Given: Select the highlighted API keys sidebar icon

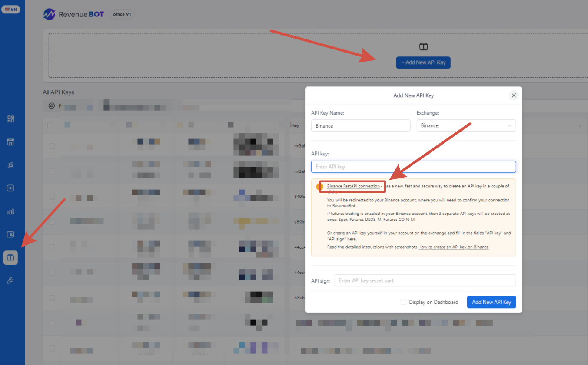Looking at the screenshot, I should (x=11, y=258).
